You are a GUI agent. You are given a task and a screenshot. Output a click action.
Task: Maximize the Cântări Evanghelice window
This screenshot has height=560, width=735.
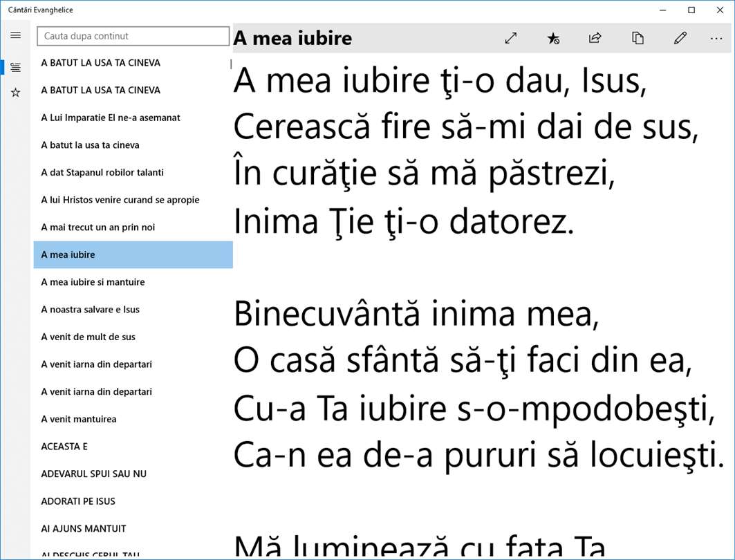tap(691, 10)
